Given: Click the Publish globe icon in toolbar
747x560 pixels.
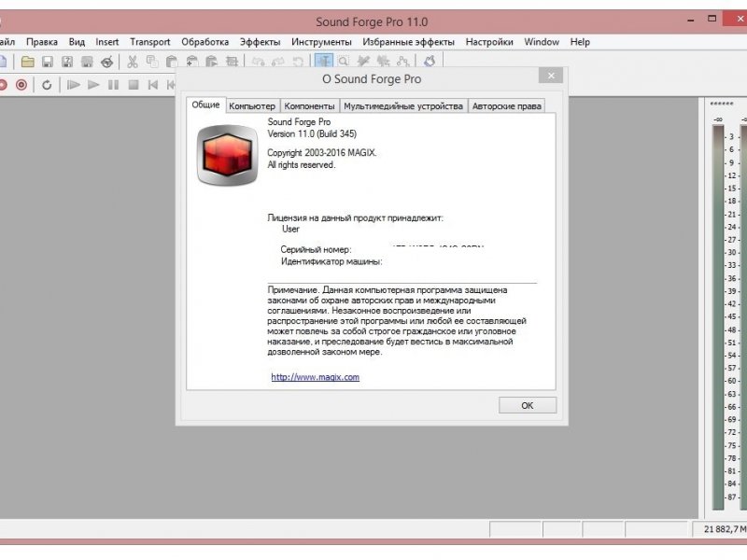Looking at the screenshot, I should point(107,62).
